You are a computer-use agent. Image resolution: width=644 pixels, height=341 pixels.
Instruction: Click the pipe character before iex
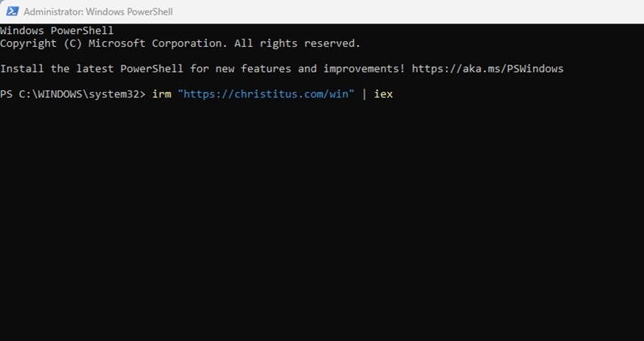point(364,94)
